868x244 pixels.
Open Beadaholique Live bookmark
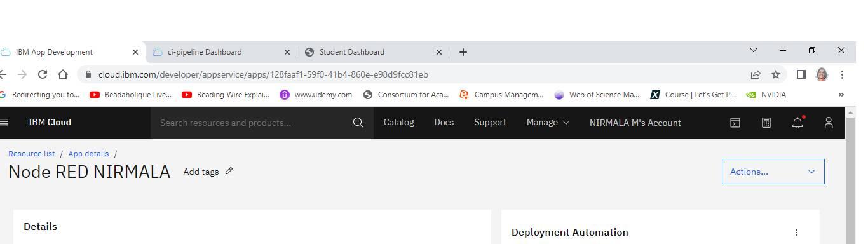(131, 95)
